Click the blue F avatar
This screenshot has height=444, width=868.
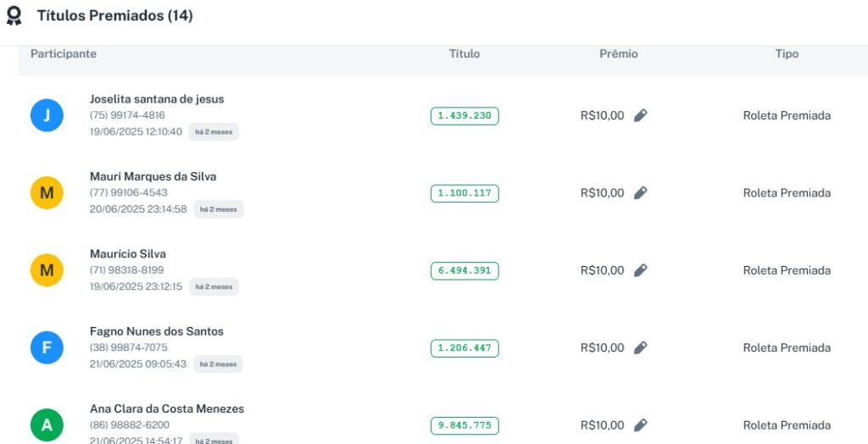[47, 347]
